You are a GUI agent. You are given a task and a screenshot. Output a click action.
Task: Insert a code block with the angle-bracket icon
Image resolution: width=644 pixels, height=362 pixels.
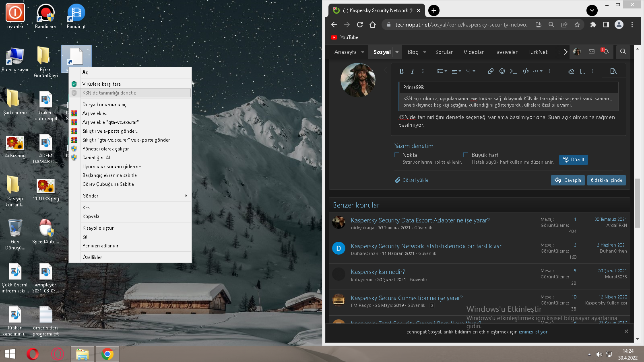526,71
